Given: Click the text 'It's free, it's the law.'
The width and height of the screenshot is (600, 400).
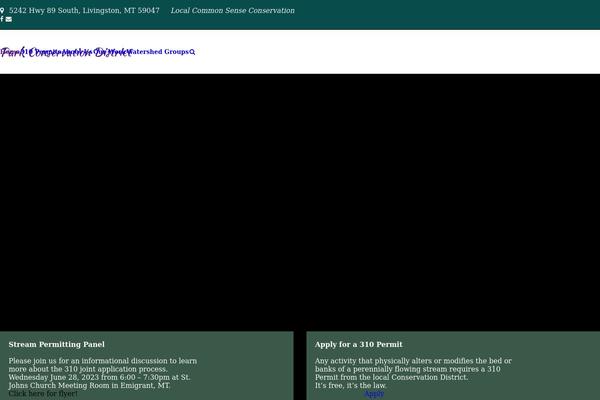Looking at the screenshot, I should click(x=351, y=385).
